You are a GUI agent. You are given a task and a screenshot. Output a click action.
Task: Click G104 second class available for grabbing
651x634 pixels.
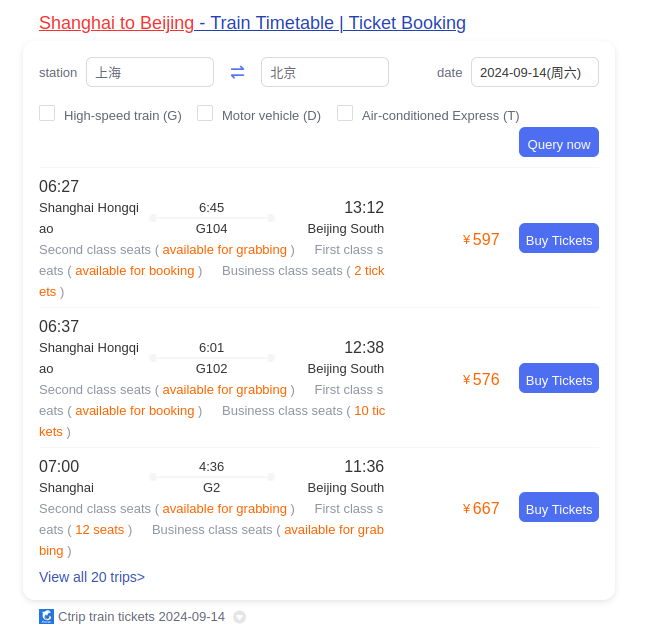[224, 249]
